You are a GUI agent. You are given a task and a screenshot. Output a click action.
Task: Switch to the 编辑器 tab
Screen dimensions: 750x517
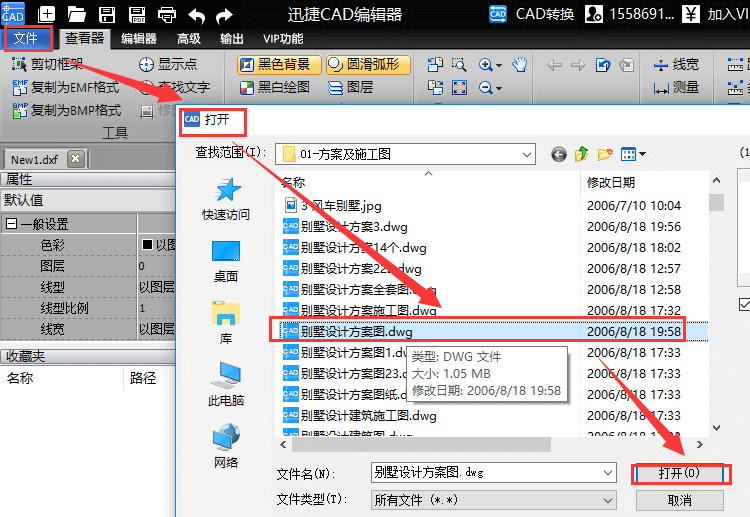[x=139, y=38]
